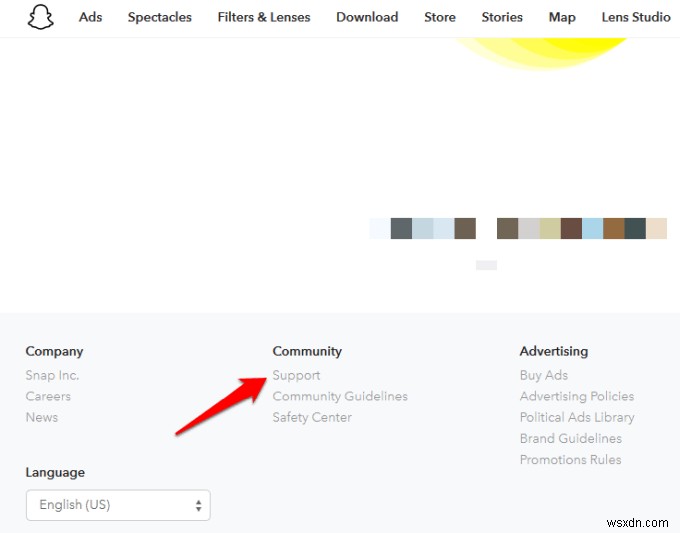Viewport: 680px width, 533px height.
Task: Go to Spectacles page
Action: (160, 17)
